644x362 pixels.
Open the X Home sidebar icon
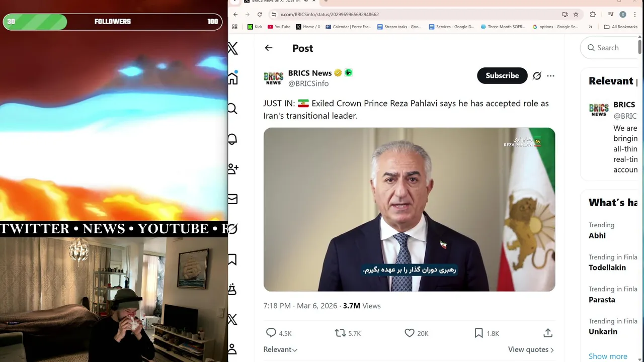[x=232, y=78]
